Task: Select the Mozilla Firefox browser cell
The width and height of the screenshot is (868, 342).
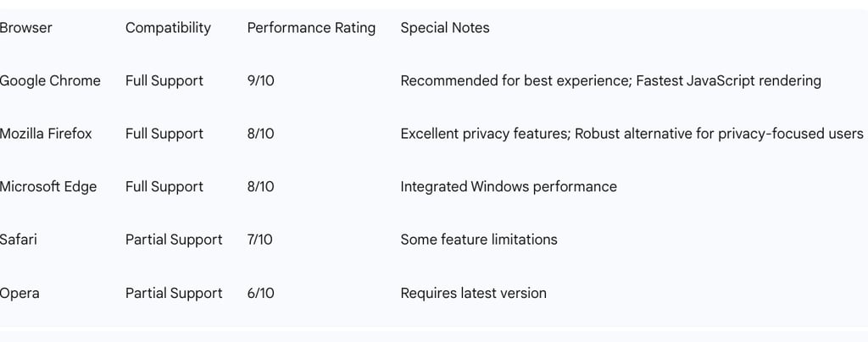Action: click(46, 134)
